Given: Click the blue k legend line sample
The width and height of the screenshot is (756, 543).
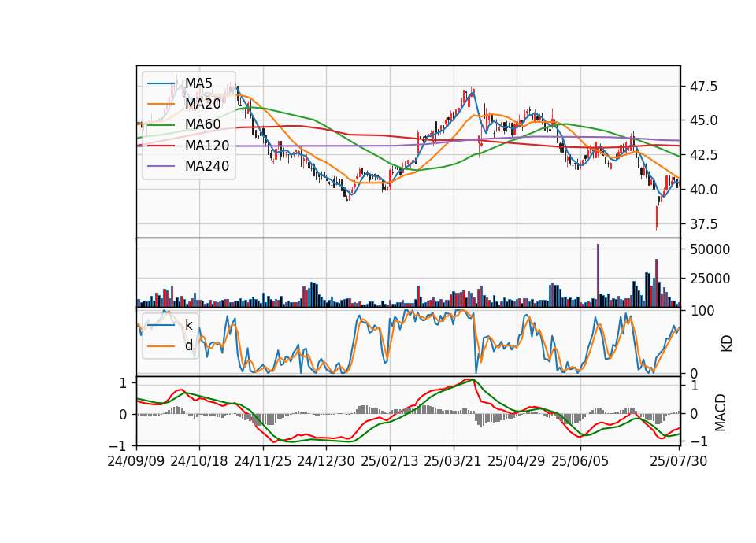Looking at the screenshot, I should point(161,325).
